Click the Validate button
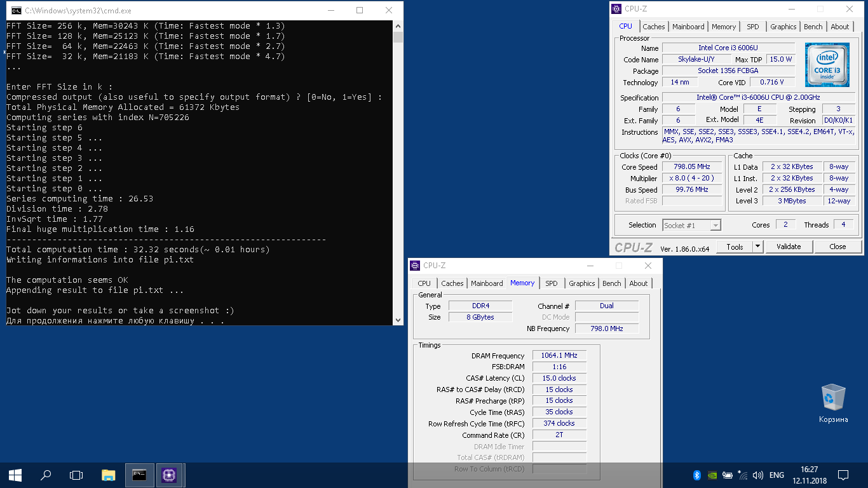Viewport: 868px width, 488px height. coord(789,247)
